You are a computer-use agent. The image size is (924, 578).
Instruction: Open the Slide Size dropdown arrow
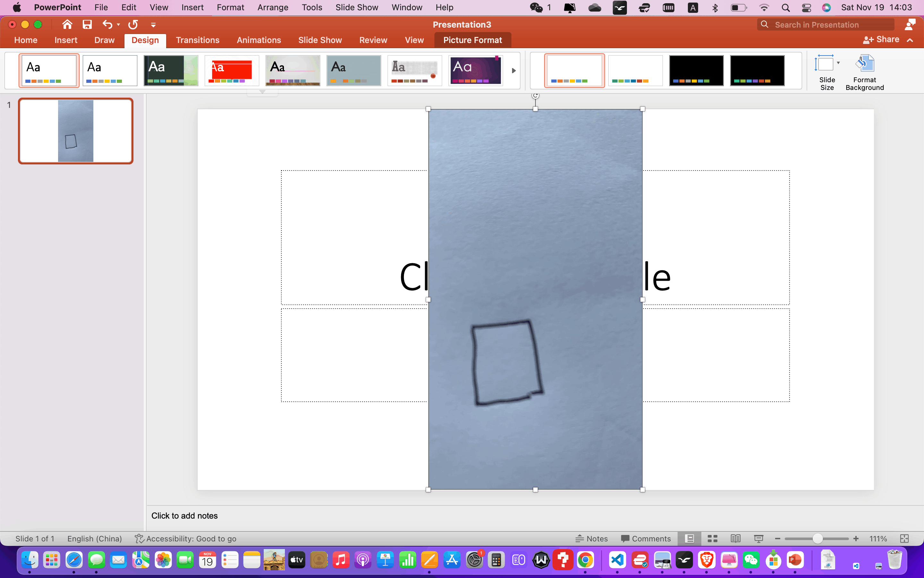(838, 63)
